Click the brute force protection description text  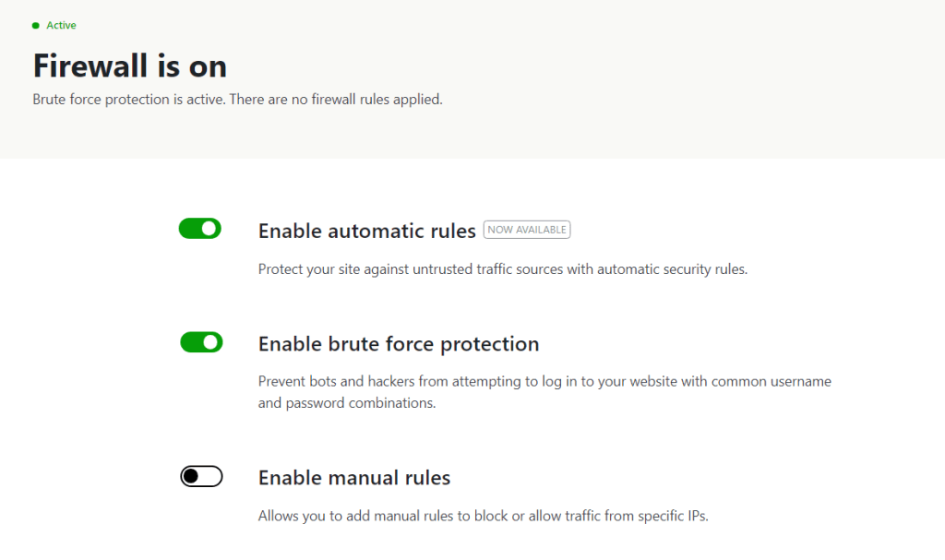(x=544, y=391)
